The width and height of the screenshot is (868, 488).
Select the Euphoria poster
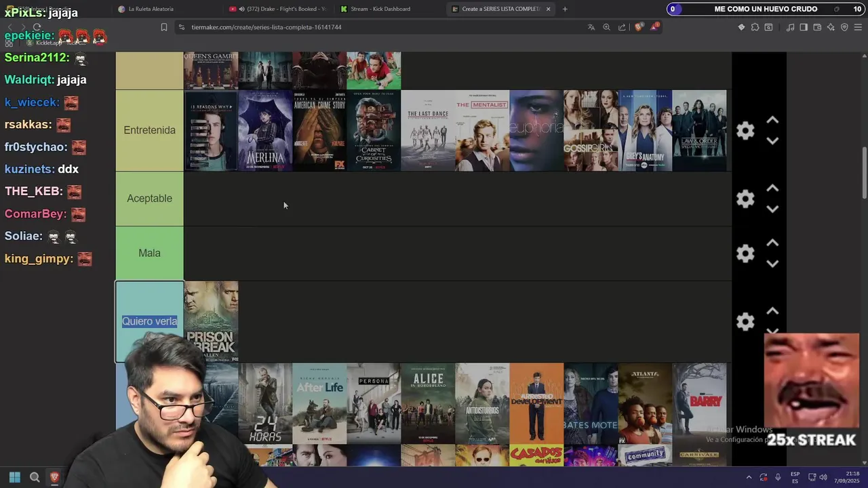click(x=536, y=131)
